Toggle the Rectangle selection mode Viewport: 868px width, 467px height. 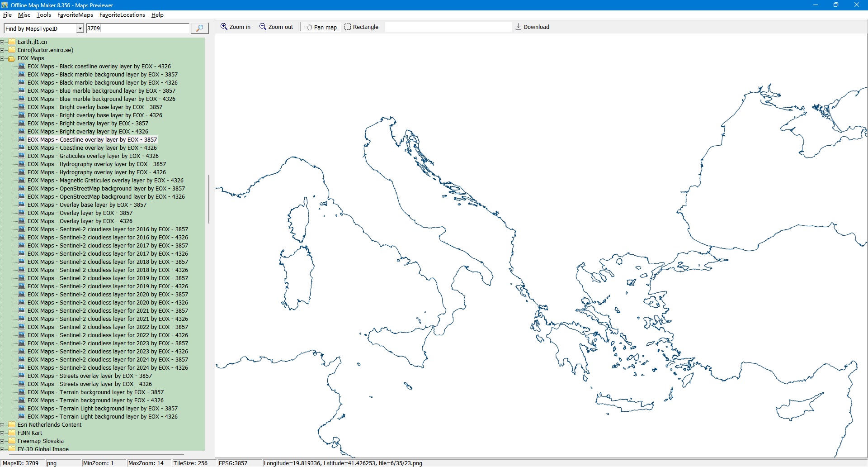pyautogui.click(x=361, y=27)
